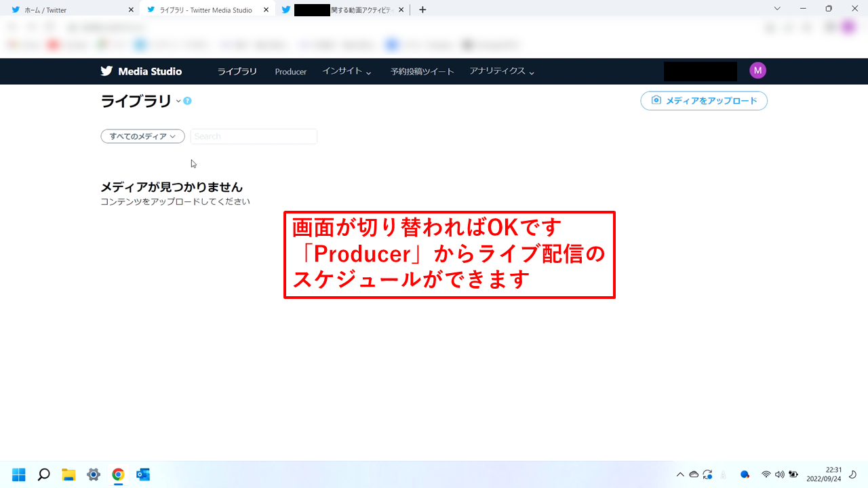This screenshot has height=488, width=868.
Task: Expand the アナリティクス navigation dropdown
Action: click(501, 71)
